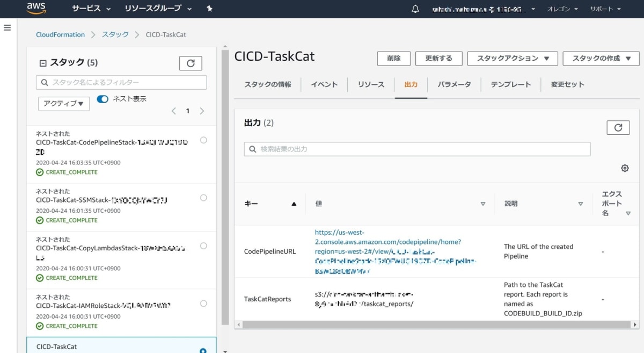The image size is (644, 353).
Task: Open the support dropdown menu
Action: [605, 9]
